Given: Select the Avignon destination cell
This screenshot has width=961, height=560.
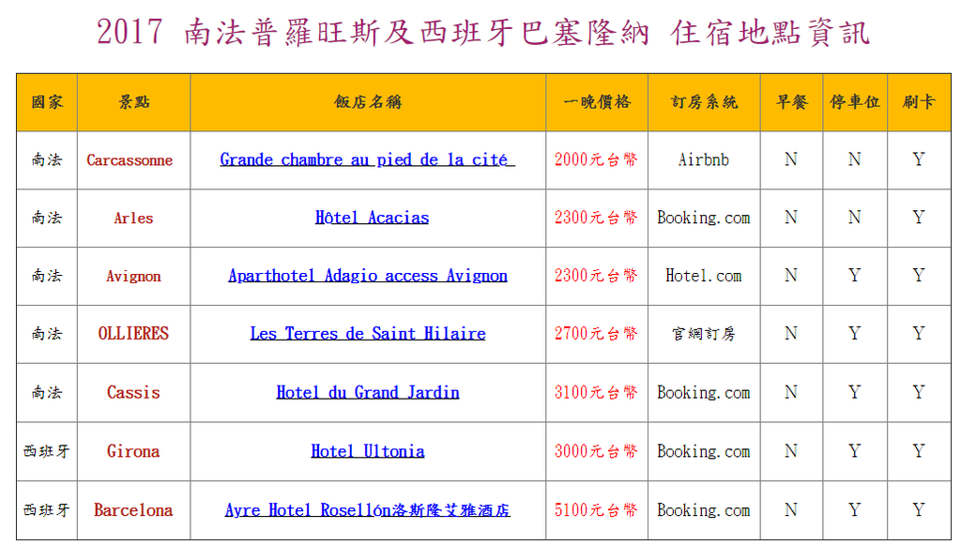Looking at the screenshot, I should point(133,277).
